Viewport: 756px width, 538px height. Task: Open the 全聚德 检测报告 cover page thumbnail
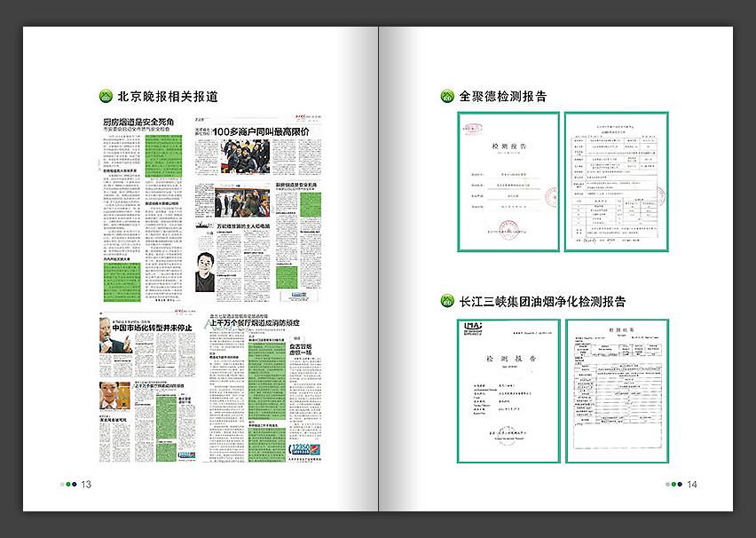click(x=508, y=181)
